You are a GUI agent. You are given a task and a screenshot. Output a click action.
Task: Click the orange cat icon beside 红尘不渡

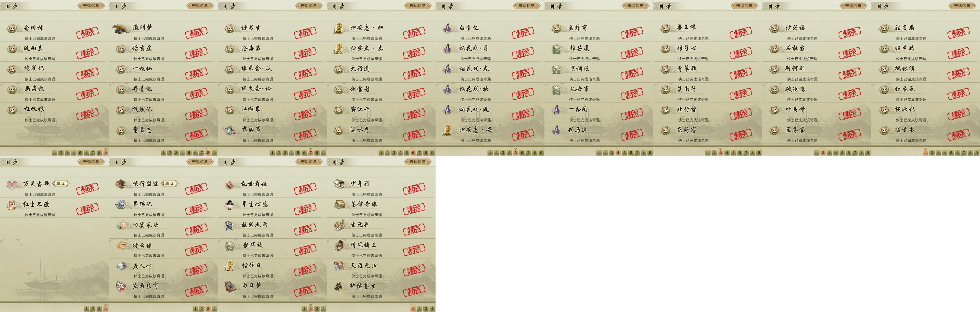pyautogui.click(x=12, y=205)
